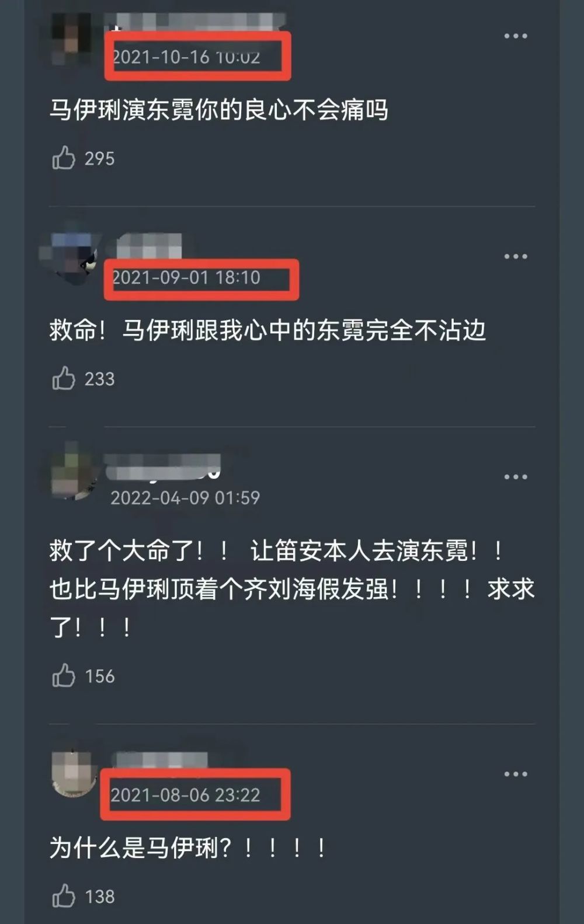Select the 2021-09-01 18:10 timestamp
The width and height of the screenshot is (584, 924).
coord(186,277)
